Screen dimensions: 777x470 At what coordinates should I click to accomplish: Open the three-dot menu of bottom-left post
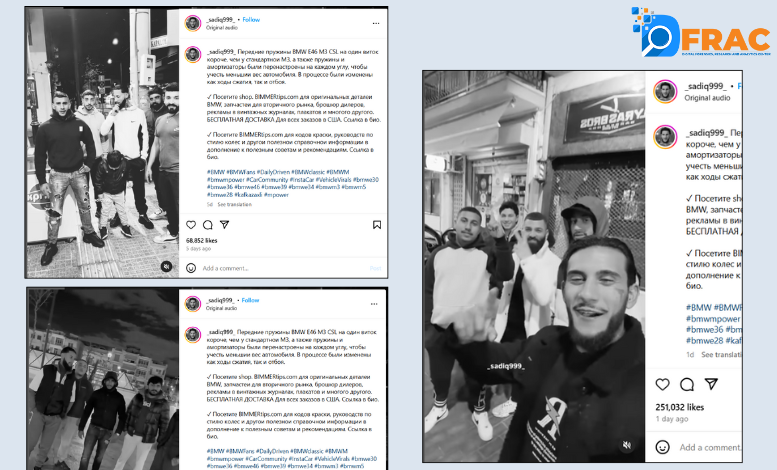point(374,304)
